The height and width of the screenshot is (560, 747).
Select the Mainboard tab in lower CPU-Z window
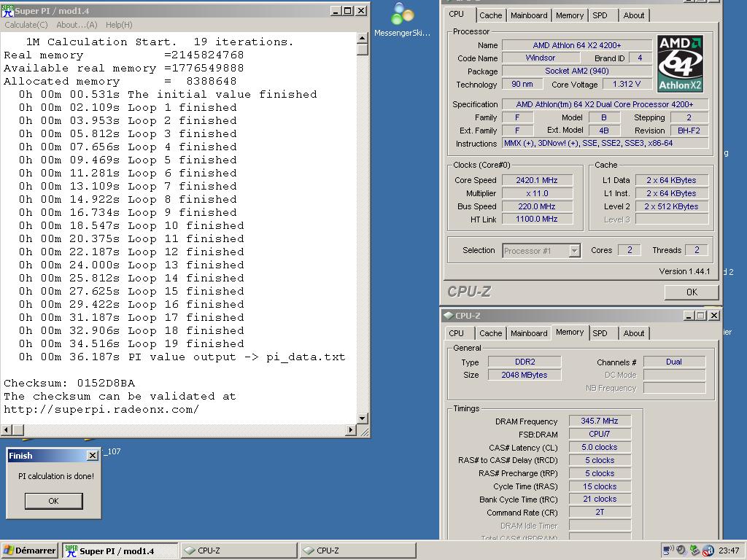click(x=529, y=332)
